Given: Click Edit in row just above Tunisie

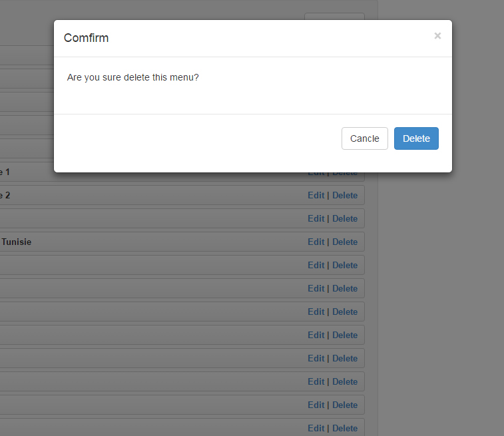Looking at the screenshot, I should (x=316, y=218).
